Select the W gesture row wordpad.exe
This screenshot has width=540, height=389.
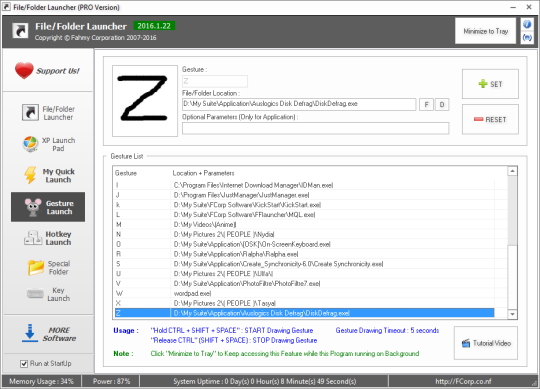coord(304,293)
